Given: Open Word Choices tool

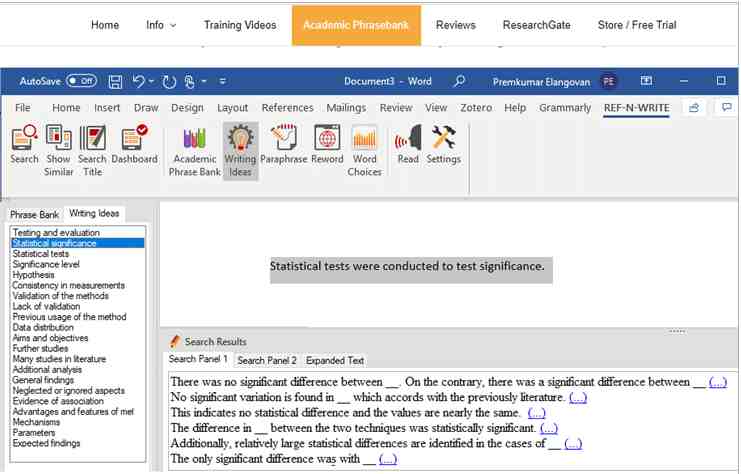Looking at the screenshot, I should click(365, 149).
